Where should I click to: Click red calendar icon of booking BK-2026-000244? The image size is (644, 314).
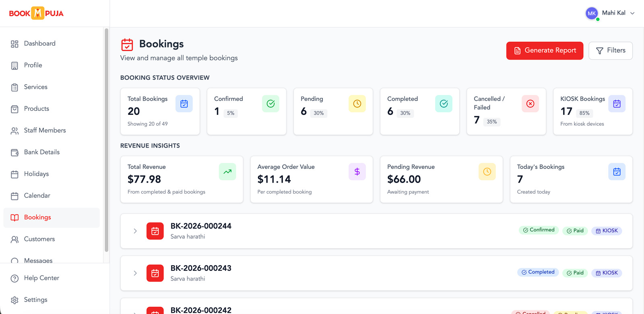[x=155, y=231]
